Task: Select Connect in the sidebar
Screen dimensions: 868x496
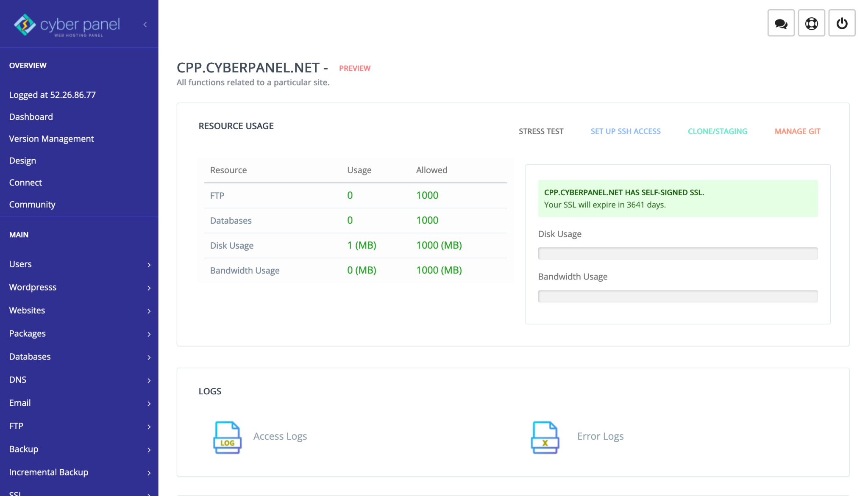Action: click(x=25, y=183)
